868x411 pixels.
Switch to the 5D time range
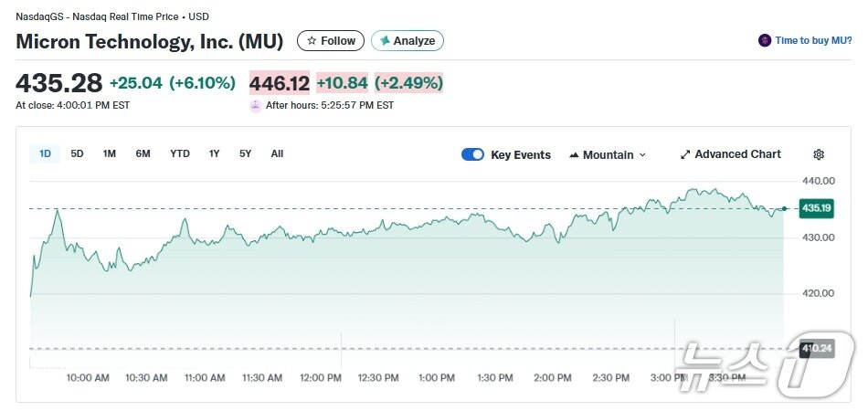click(x=78, y=153)
